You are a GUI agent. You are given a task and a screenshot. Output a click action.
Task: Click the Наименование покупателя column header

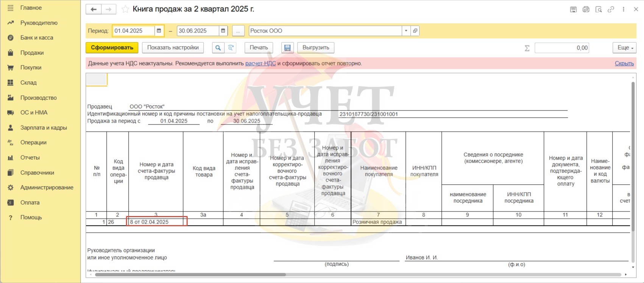(379, 171)
